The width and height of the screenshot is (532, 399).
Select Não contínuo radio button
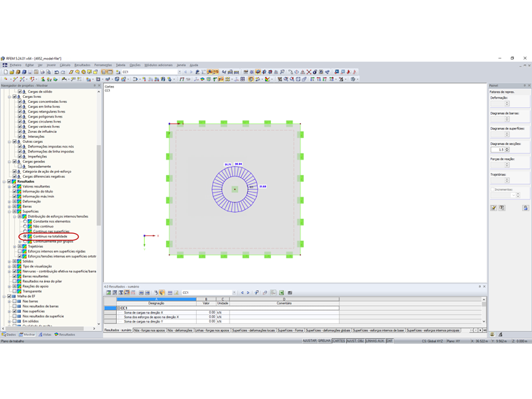pos(24,226)
